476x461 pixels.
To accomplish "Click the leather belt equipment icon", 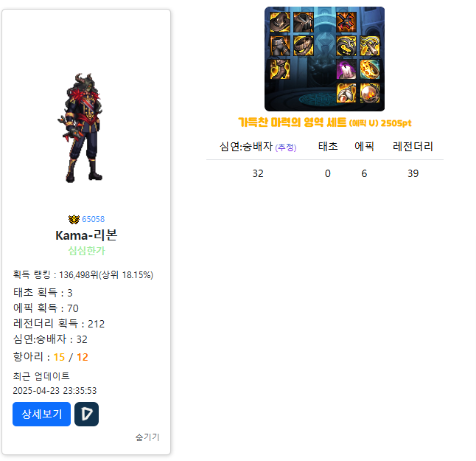I will tap(304, 46).
